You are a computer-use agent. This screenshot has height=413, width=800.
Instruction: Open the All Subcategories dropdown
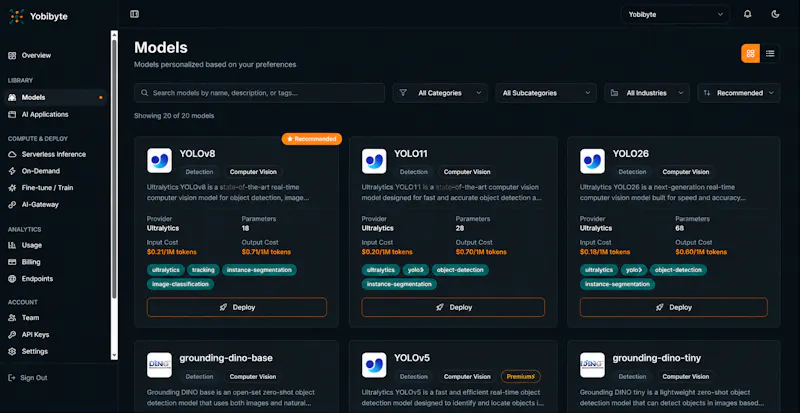point(546,93)
